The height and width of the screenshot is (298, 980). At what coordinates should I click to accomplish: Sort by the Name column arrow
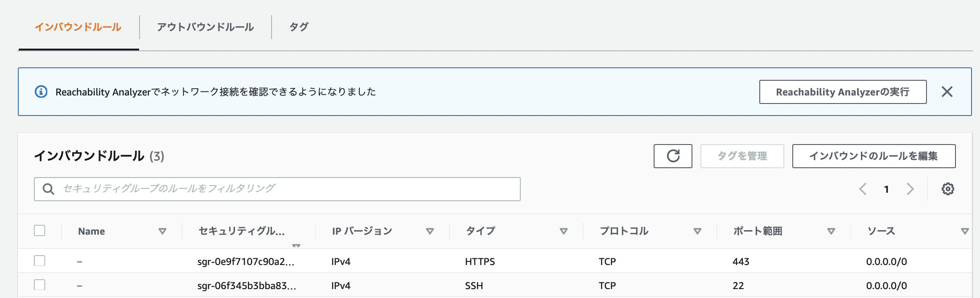(162, 231)
